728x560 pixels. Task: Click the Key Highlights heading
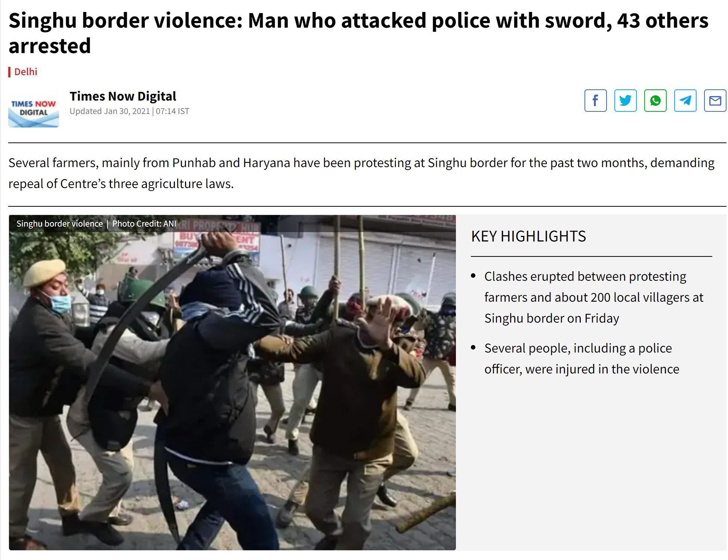tap(528, 236)
